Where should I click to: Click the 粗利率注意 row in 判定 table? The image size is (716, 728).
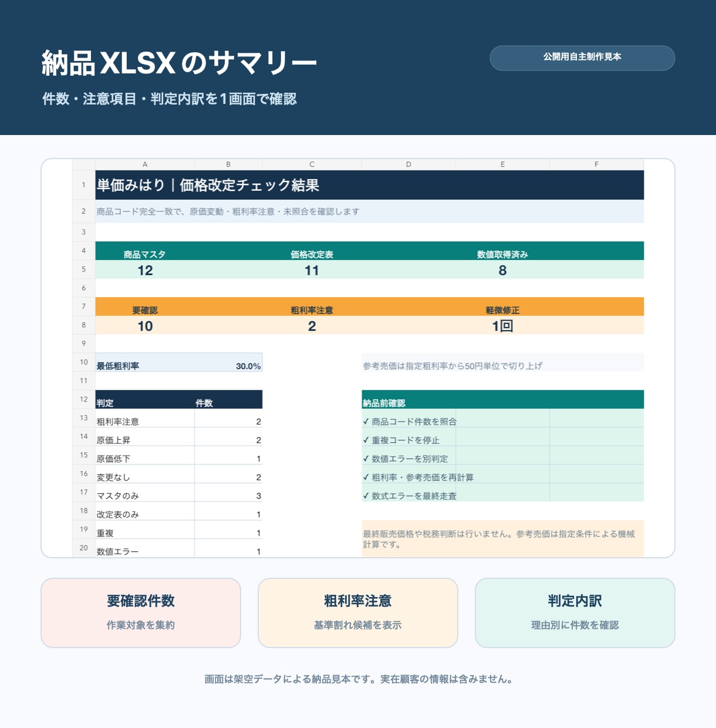(x=179, y=418)
